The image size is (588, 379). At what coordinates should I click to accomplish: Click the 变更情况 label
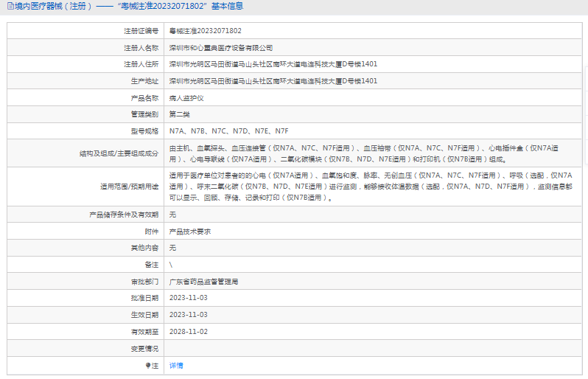coord(144,349)
